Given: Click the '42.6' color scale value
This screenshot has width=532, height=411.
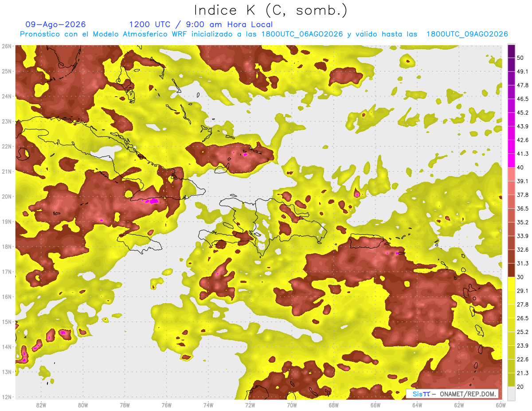Looking at the screenshot, I should [x=522, y=140].
